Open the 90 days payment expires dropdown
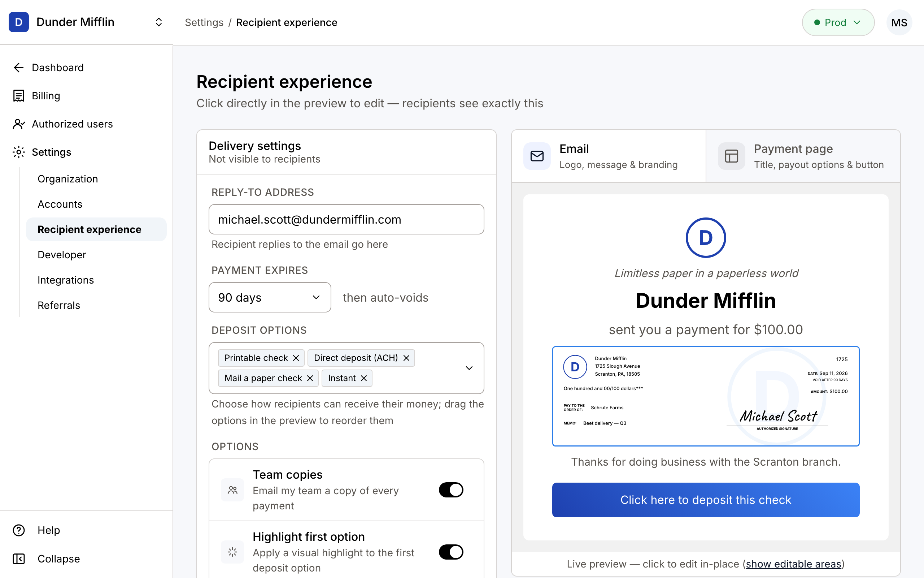Screen dimensions: 924x578 pos(270,297)
